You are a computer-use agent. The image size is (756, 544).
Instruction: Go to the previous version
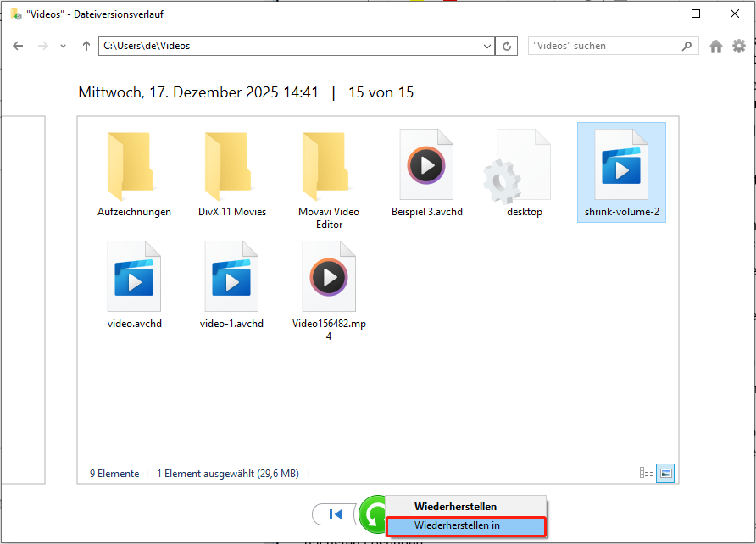tap(335, 513)
